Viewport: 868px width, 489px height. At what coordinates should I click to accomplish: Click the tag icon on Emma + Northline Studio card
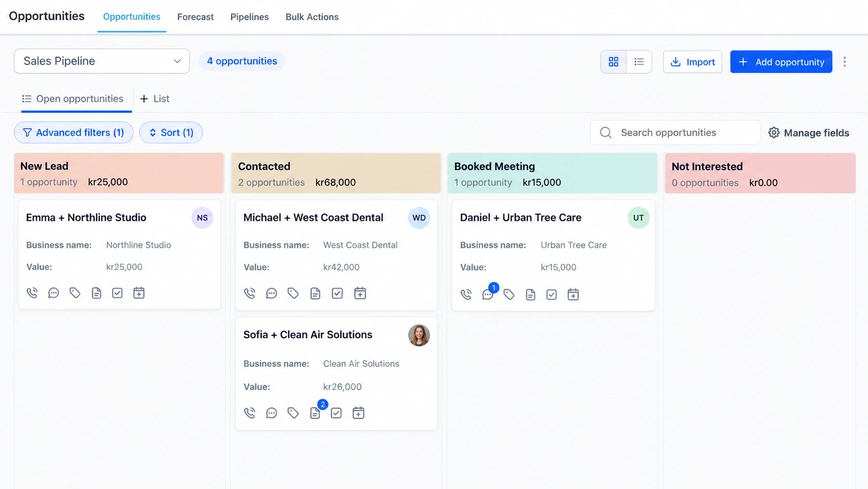[x=75, y=293]
